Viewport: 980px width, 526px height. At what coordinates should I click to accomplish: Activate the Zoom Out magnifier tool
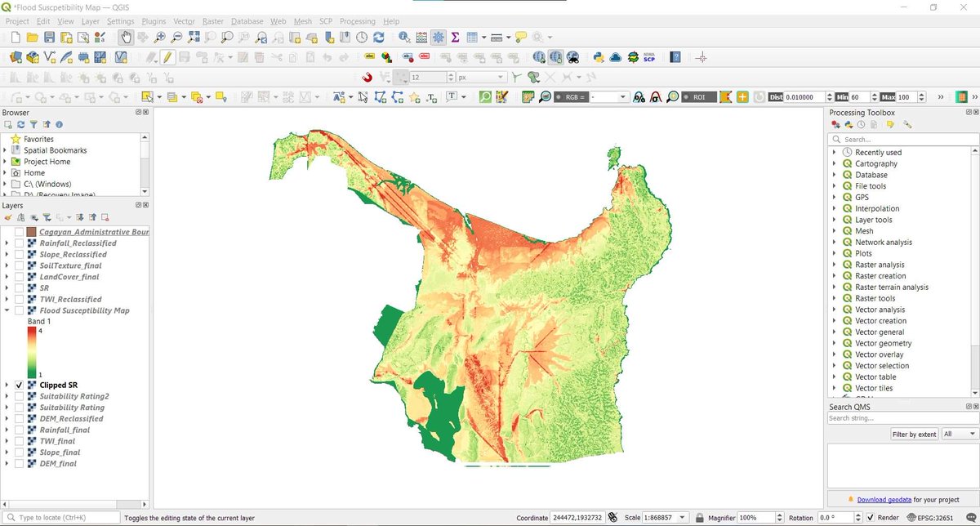click(x=177, y=38)
